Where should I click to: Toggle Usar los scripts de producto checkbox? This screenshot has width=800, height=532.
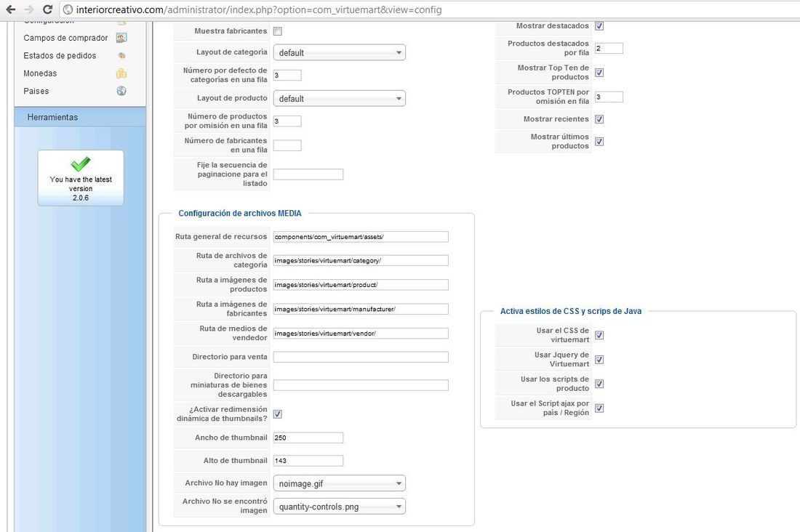[599, 384]
